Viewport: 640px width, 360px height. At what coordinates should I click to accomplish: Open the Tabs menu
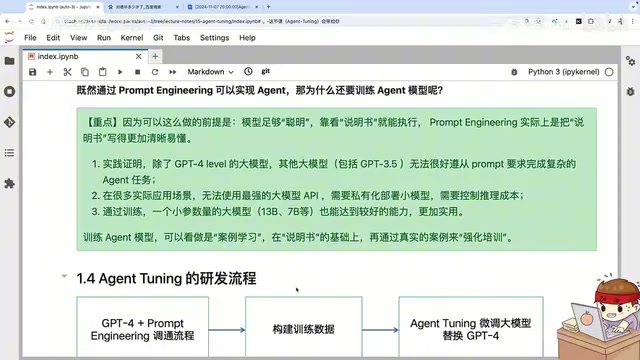tap(182, 38)
